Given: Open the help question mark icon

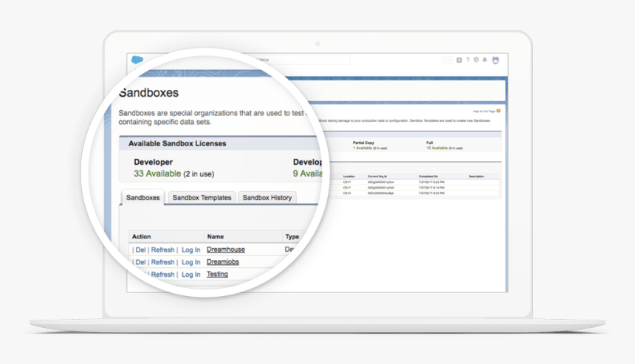Looking at the screenshot, I should [467, 60].
